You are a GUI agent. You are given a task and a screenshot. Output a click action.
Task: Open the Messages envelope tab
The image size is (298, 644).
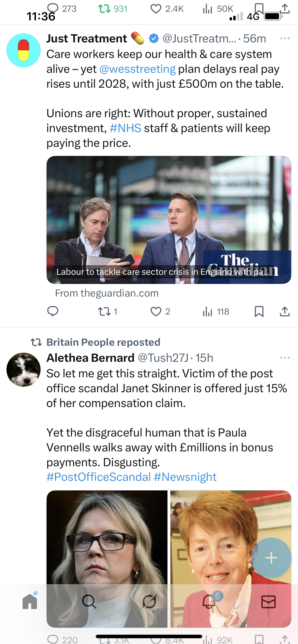[268, 602]
